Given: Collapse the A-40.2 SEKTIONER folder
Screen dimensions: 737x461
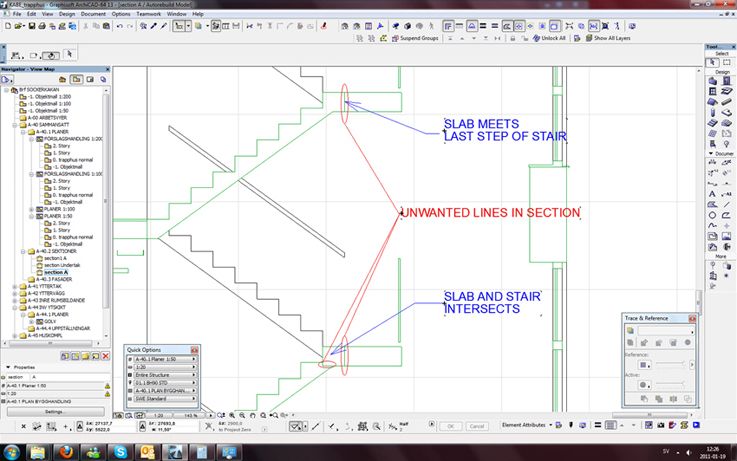Looking at the screenshot, I should [x=23, y=251].
